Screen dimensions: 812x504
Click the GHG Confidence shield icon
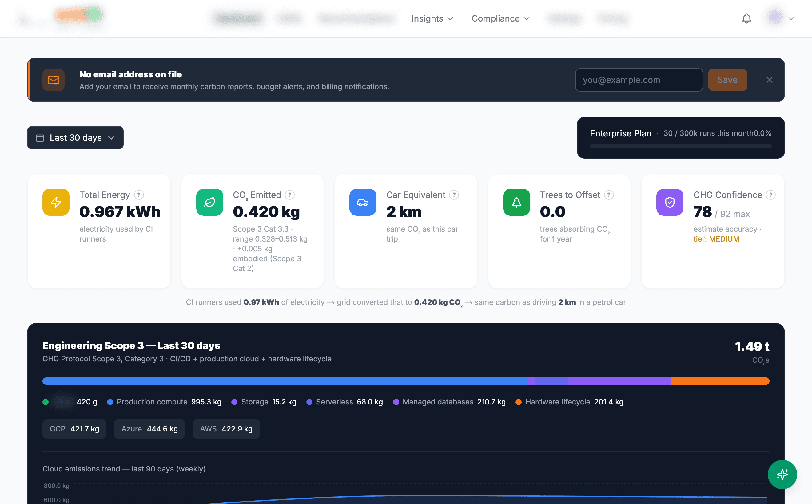click(x=670, y=202)
